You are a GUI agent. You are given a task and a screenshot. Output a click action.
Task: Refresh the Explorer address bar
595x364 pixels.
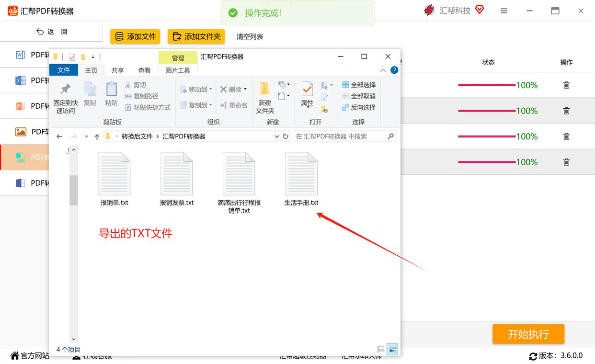(286, 136)
